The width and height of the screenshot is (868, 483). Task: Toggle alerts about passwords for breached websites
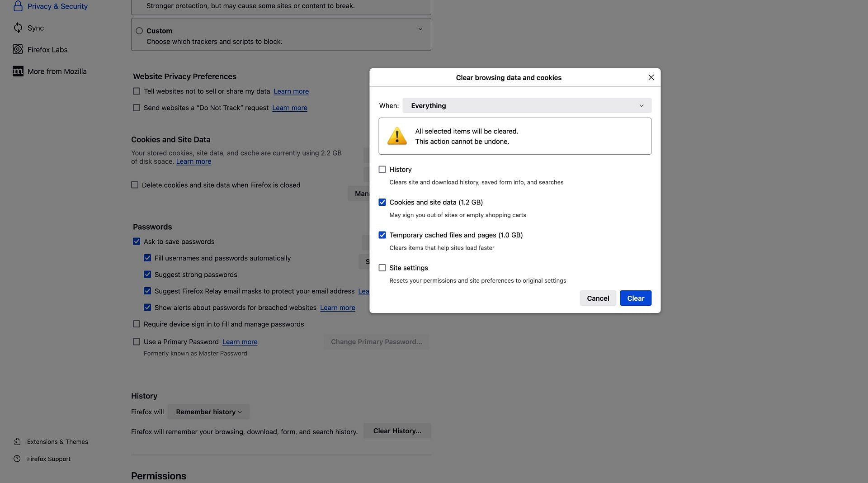click(147, 308)
